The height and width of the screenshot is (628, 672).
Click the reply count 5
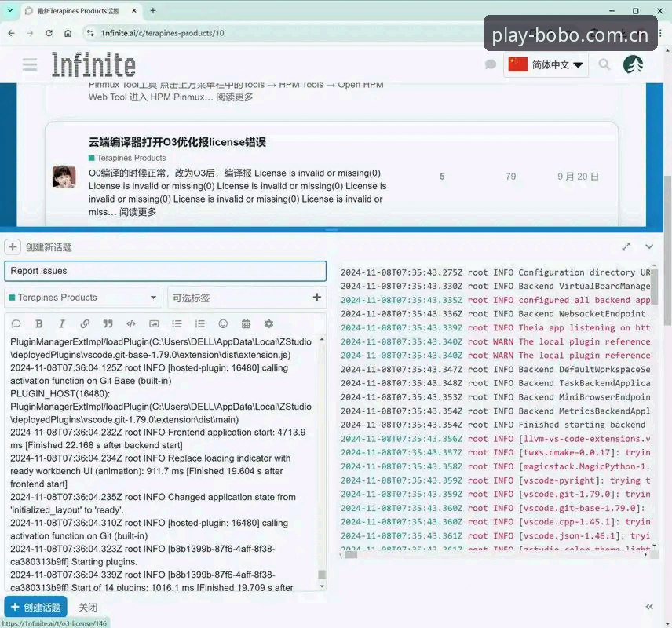442,177
